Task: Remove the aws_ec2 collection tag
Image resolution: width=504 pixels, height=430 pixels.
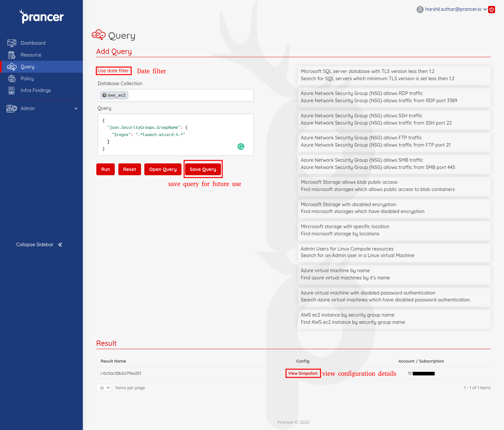Action: 104,95
